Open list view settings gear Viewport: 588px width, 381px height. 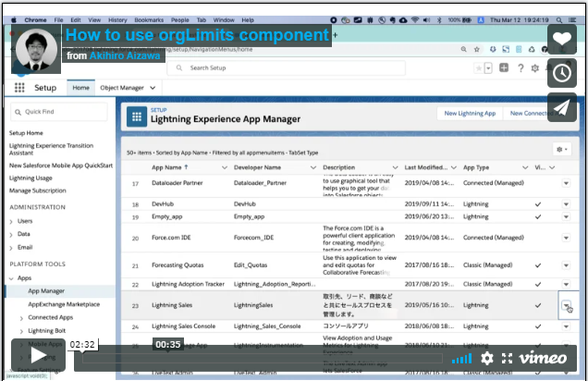pyautogui.click(x=561, y=149)
